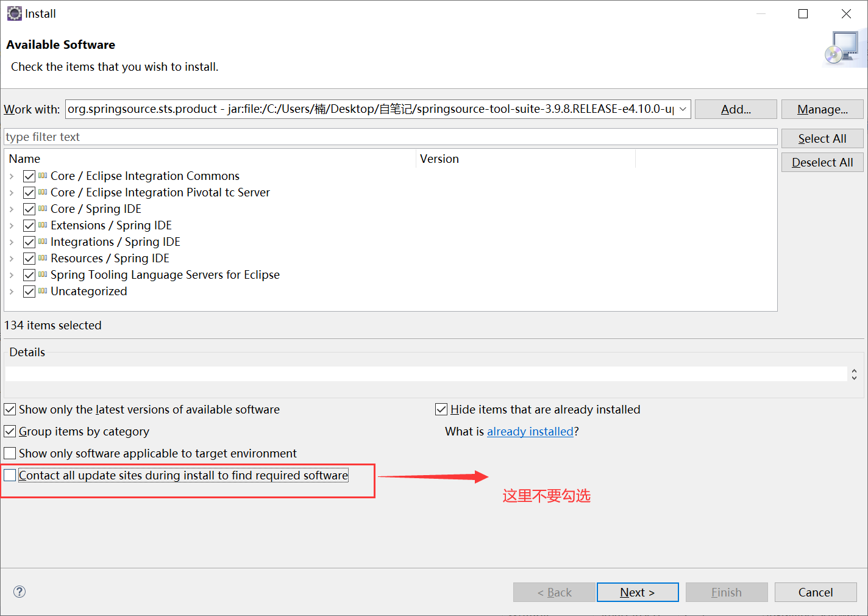Open the already installed link
The height and width of the screenshot is (616, 868).
[530, 431]
